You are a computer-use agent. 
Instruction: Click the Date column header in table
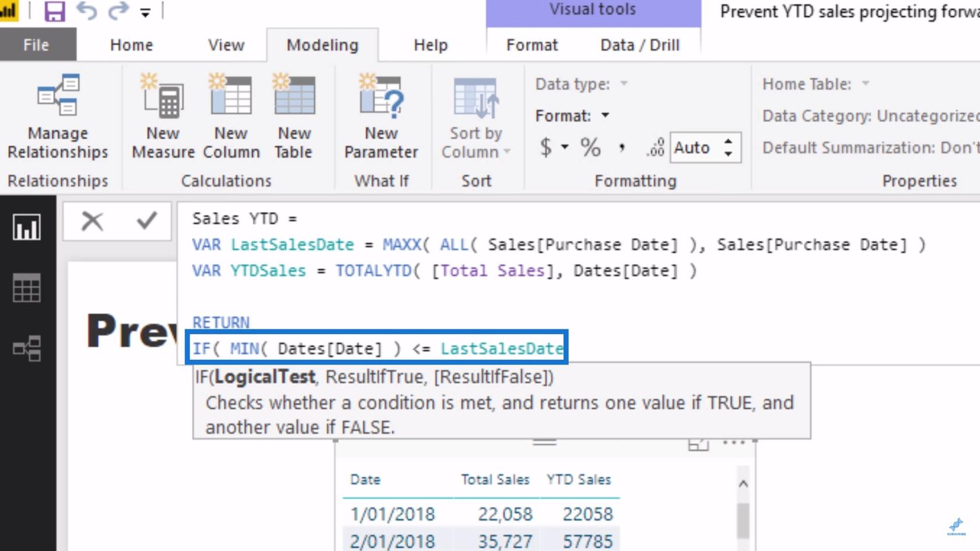365,479
